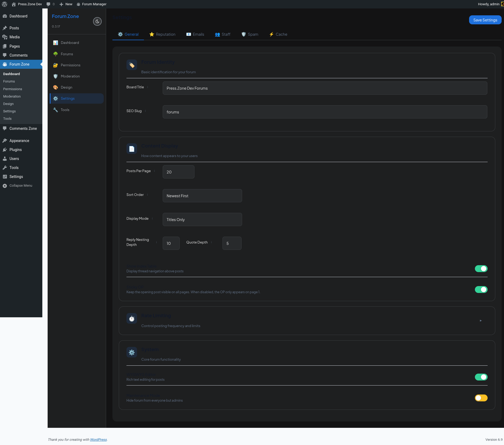Click the Moderation shield icon
The image size is (504, 445).
click(56, 76)
